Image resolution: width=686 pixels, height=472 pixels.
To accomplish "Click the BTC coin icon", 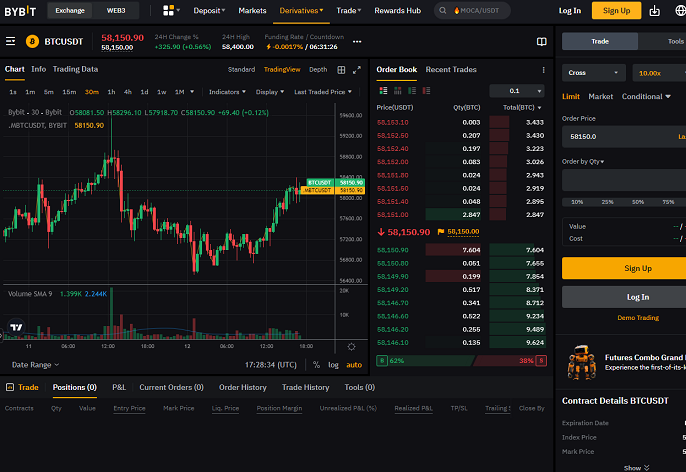I will (32, 42).
